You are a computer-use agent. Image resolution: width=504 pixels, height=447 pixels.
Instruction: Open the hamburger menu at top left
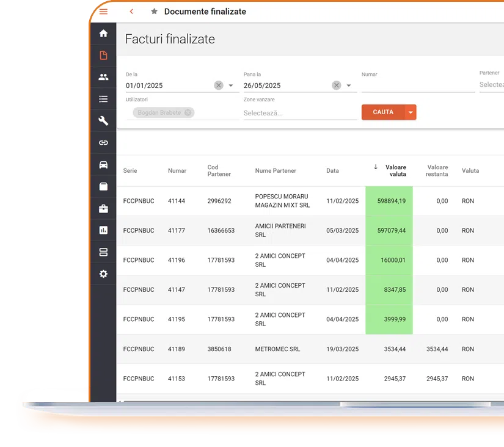(103, 10)
